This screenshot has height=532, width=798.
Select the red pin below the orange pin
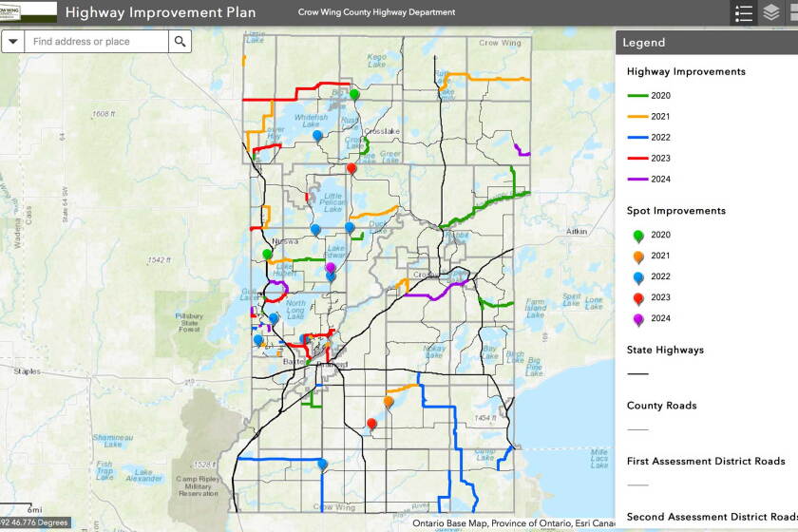pyautogui.click(x=371, y=424)
